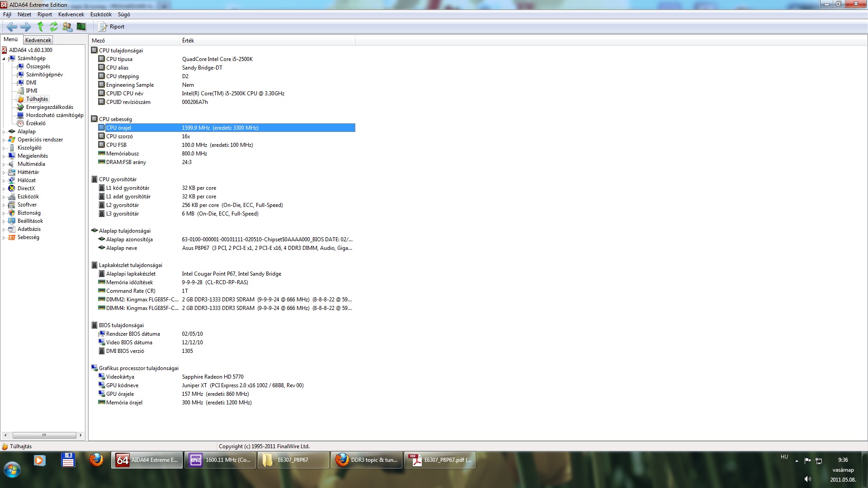Select the DMI BIOS verzió row
This screenshot has height=488, width=868.
(x=226, y=351)
